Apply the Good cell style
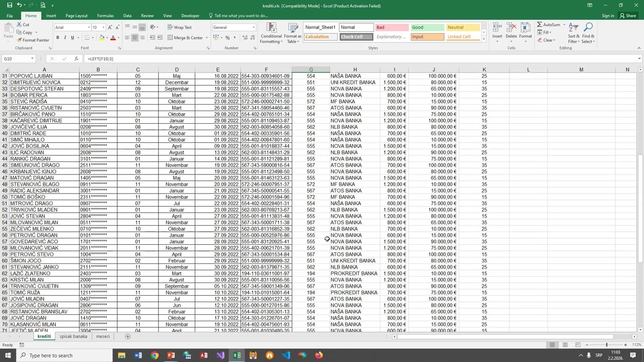Image resolution: width=644 pixels, height=362 pixels. (427, 27)
